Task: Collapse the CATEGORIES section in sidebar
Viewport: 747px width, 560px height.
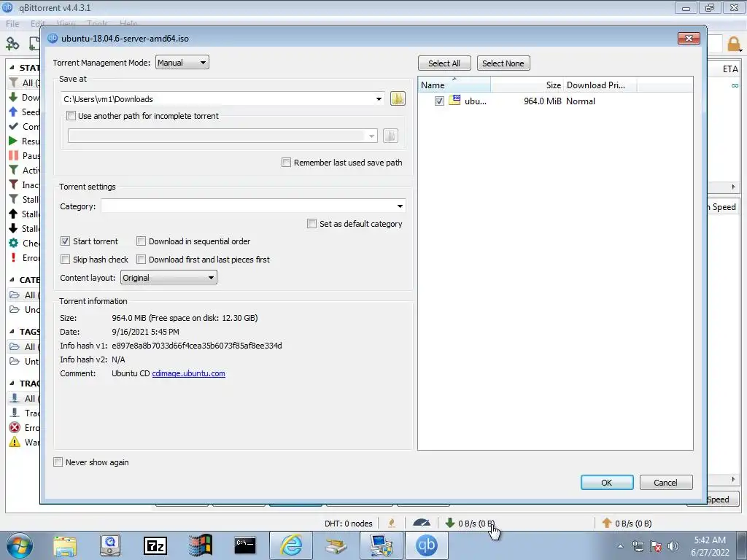Action: tap(12, 279)
